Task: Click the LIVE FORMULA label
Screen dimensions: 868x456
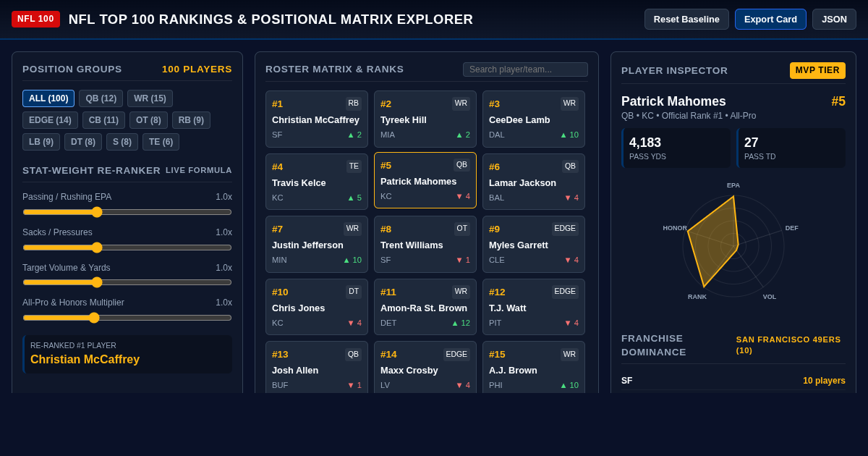Action: [x=199, y=170]
